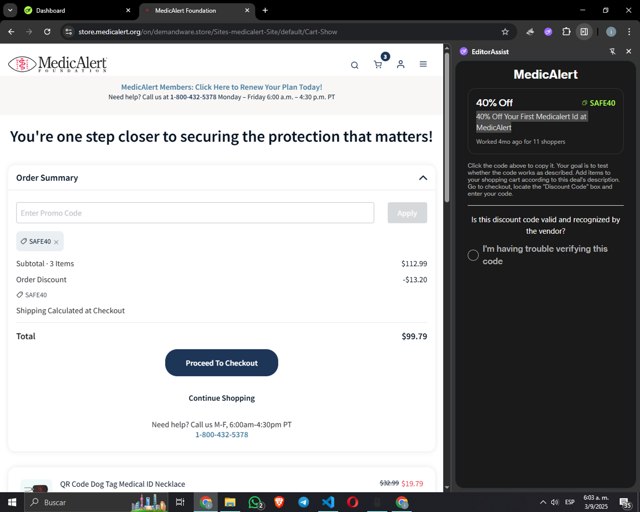Open a new browser tab
The image size is (640, 512).
[x=265, y=10]
